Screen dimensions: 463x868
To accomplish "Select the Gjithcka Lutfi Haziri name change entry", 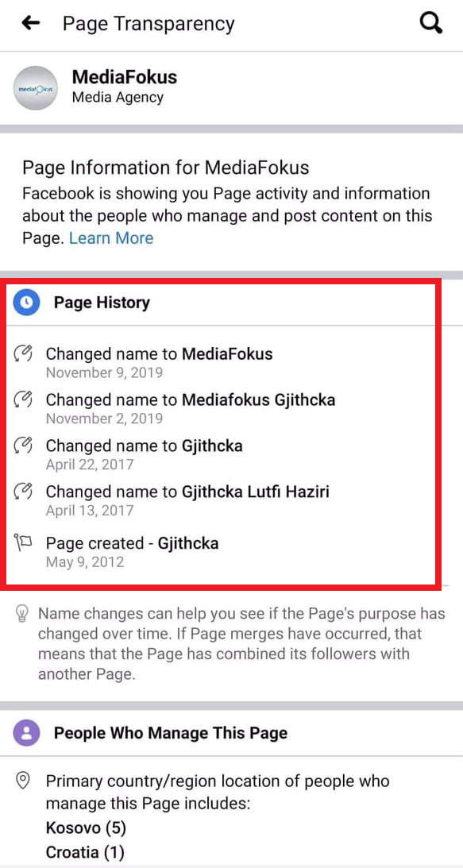I will pos(187,500).
